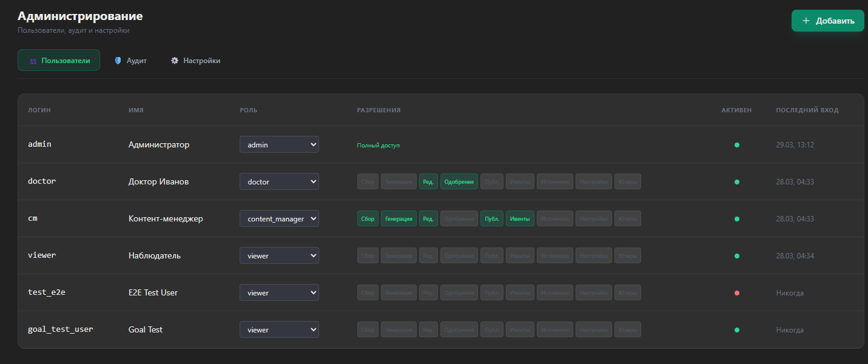Click the test_e2e login cell
Viewport: 868px width, 364px height.
47,292
